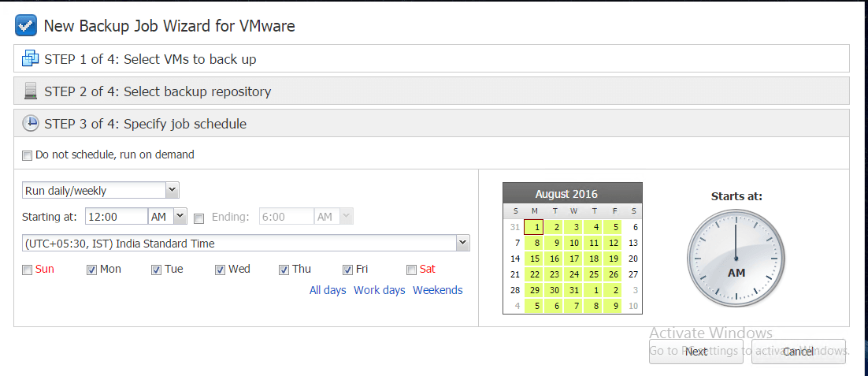Enable the Ending time checkbox
This screenshot has width=868, height=376.
[x=199, y=217]
